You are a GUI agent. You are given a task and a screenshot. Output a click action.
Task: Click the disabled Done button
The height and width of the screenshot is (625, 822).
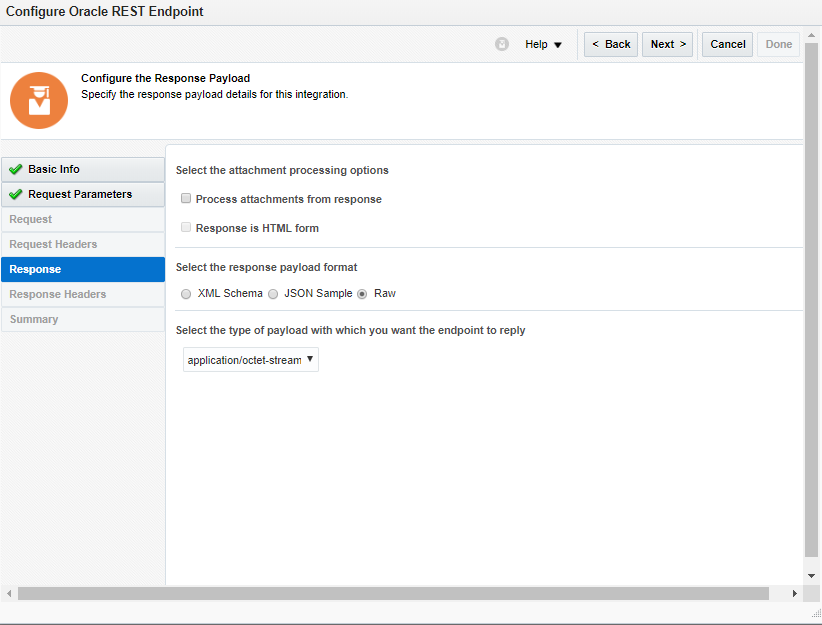point(778,44)
